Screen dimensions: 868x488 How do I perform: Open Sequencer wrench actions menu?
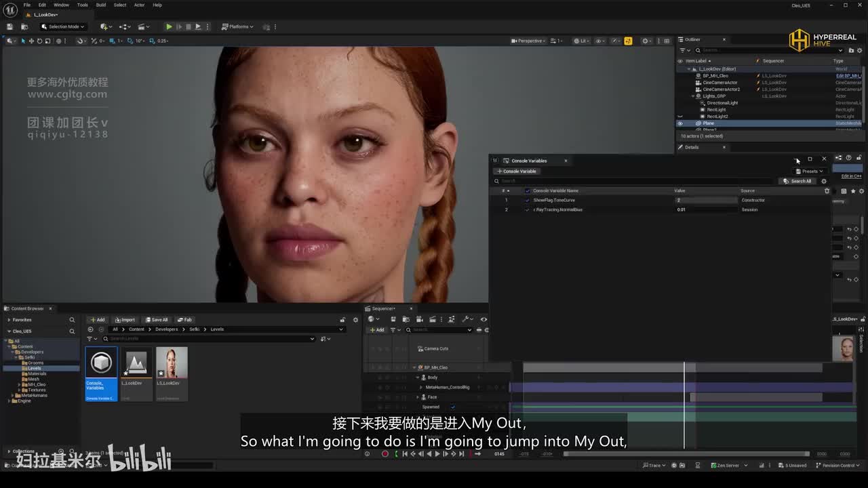[467, 319]
